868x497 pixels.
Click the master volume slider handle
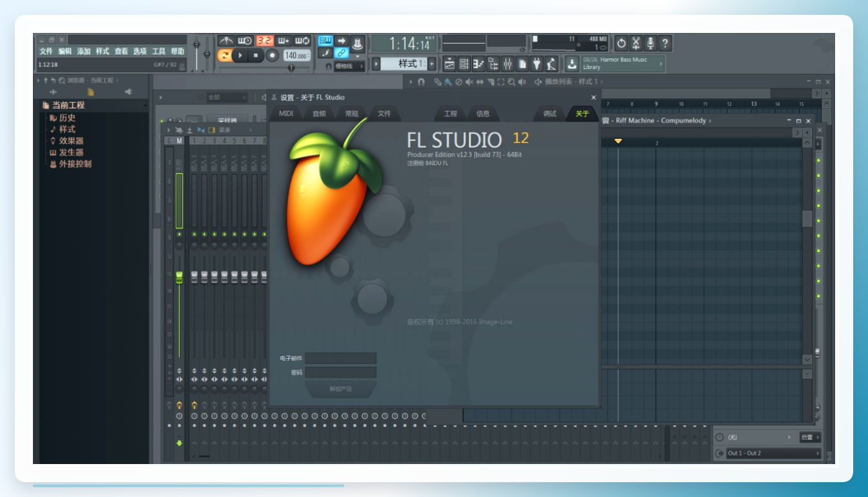click(x=197, y=44)
